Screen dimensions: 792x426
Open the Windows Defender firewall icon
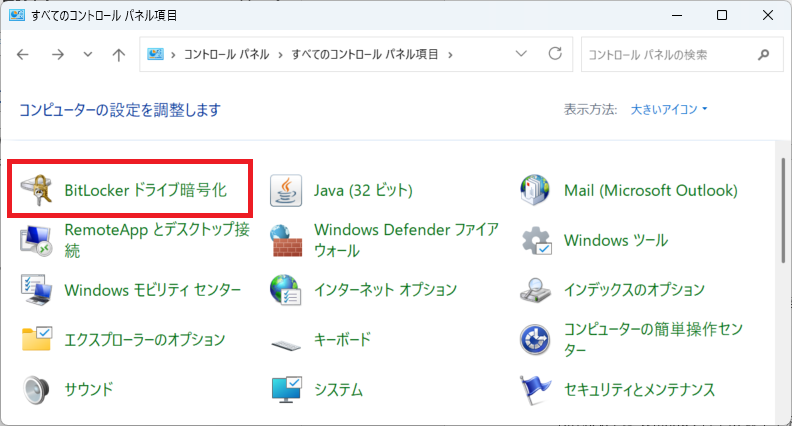(x=286, y=240)
